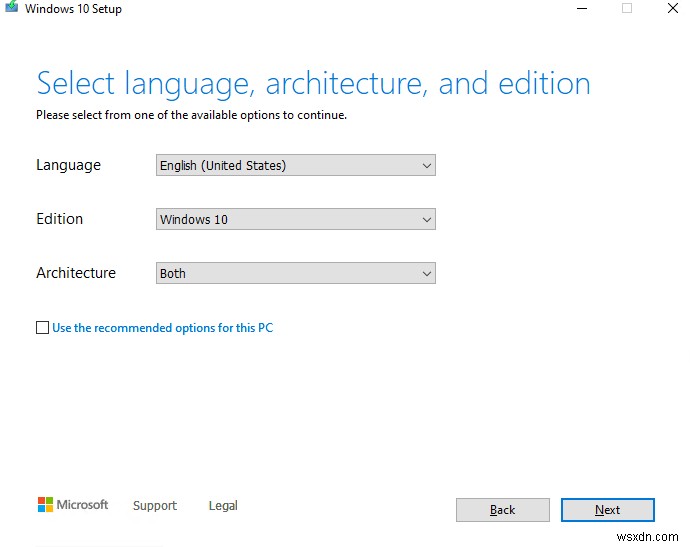Image resolution: width=690 pixels, height=547 pixels.
Task: Enable Use the recommended options for this PC
Action: (42, 327)
